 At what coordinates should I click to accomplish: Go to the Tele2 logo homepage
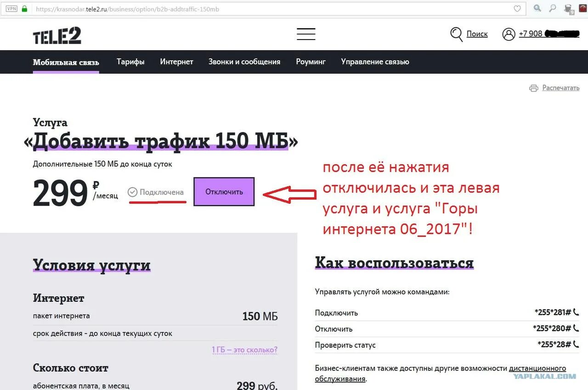pos(57,35)
